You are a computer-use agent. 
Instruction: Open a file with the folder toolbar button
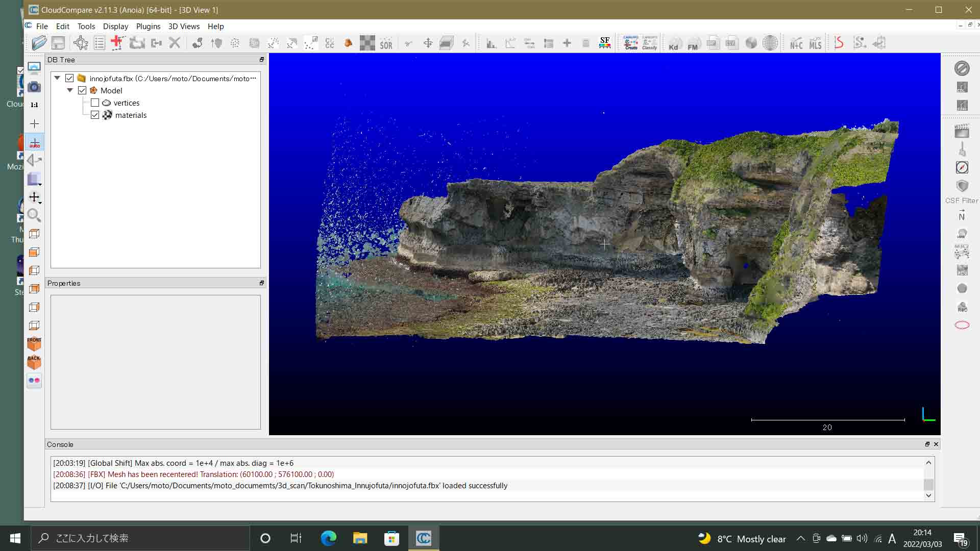pos(39,43)
